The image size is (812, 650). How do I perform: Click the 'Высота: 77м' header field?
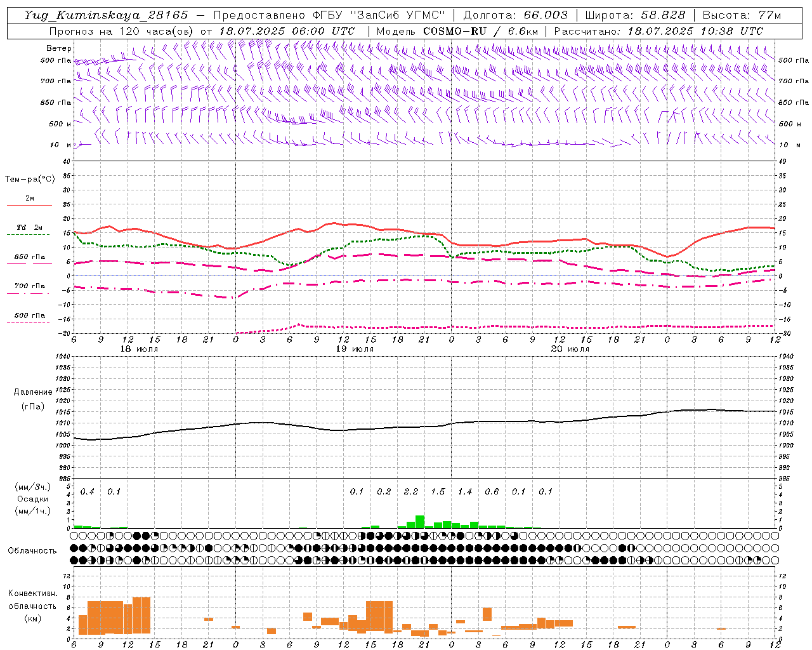click(742, 15)
